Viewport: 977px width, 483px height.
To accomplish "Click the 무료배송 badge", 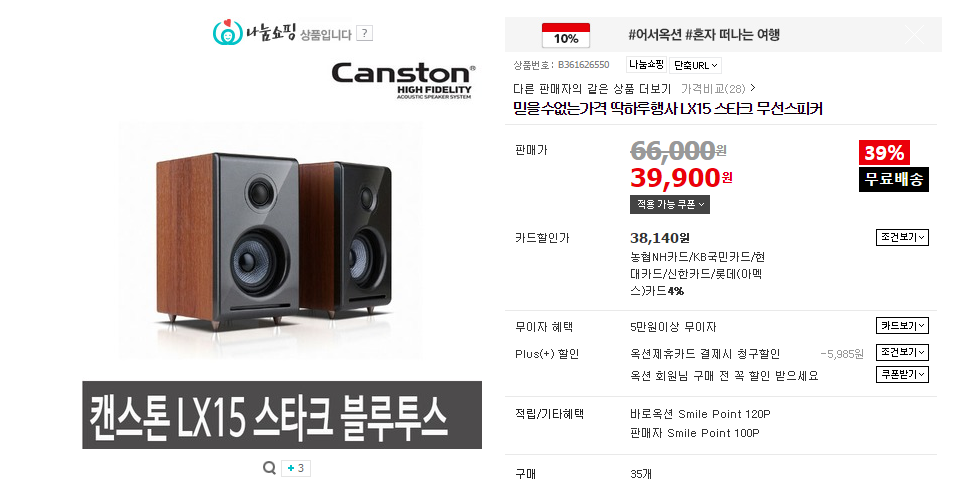I will click(x=894, y=179).
